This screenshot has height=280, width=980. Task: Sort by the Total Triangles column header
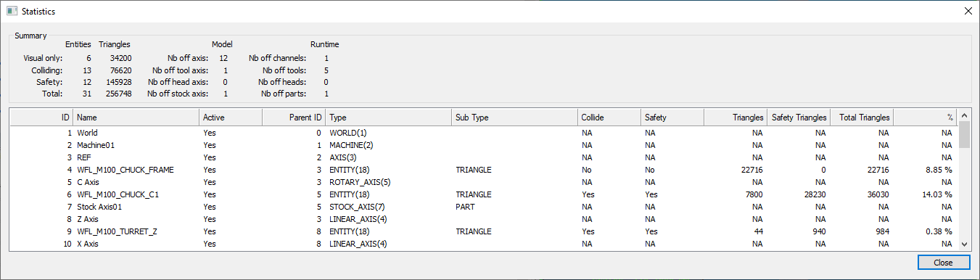point(862,117)
